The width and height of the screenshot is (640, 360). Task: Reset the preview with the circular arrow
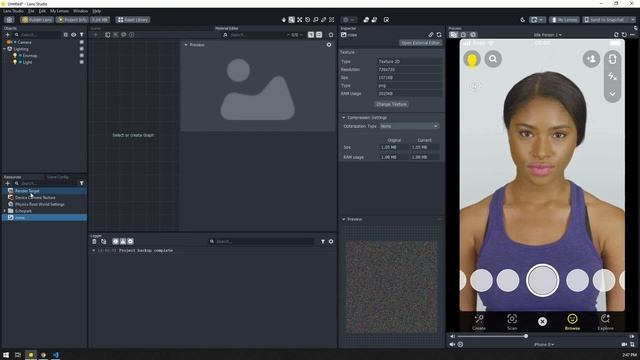click(624, 35)
